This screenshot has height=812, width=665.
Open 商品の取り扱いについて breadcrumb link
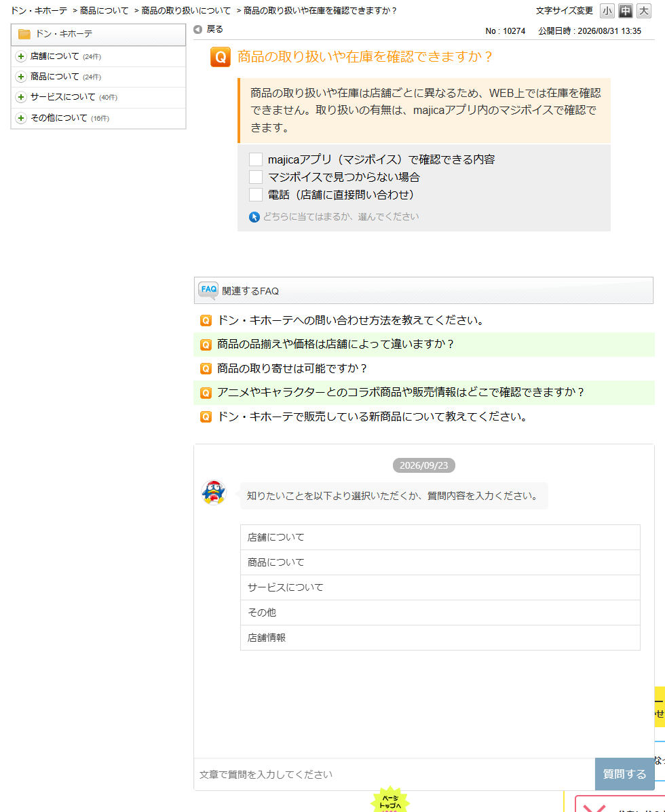click(186, 10)
